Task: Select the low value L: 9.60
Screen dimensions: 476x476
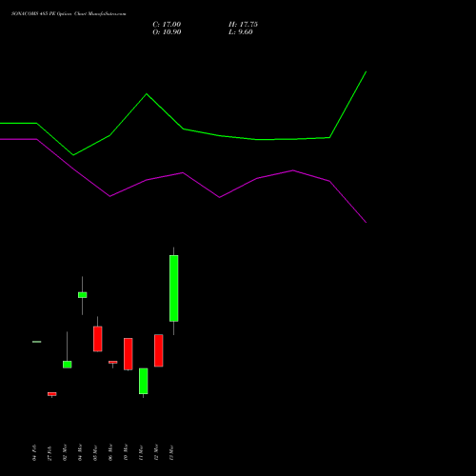Action: click(x=241, y=32)
